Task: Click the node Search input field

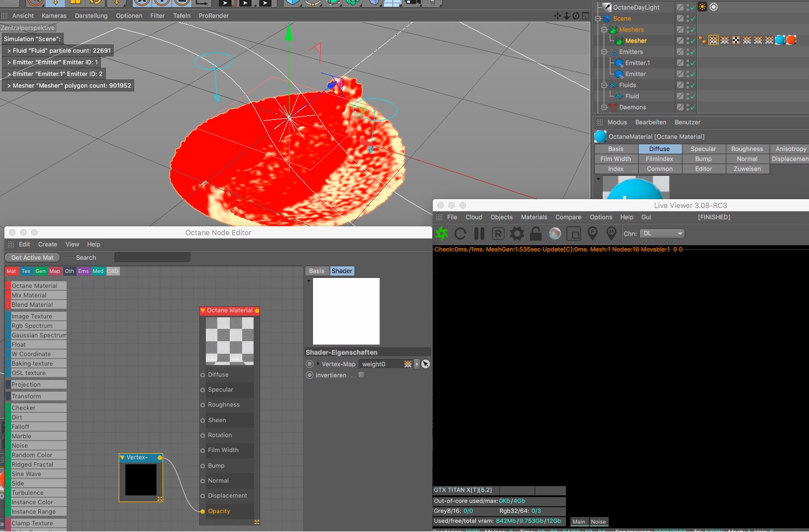Action: (152, 257)
